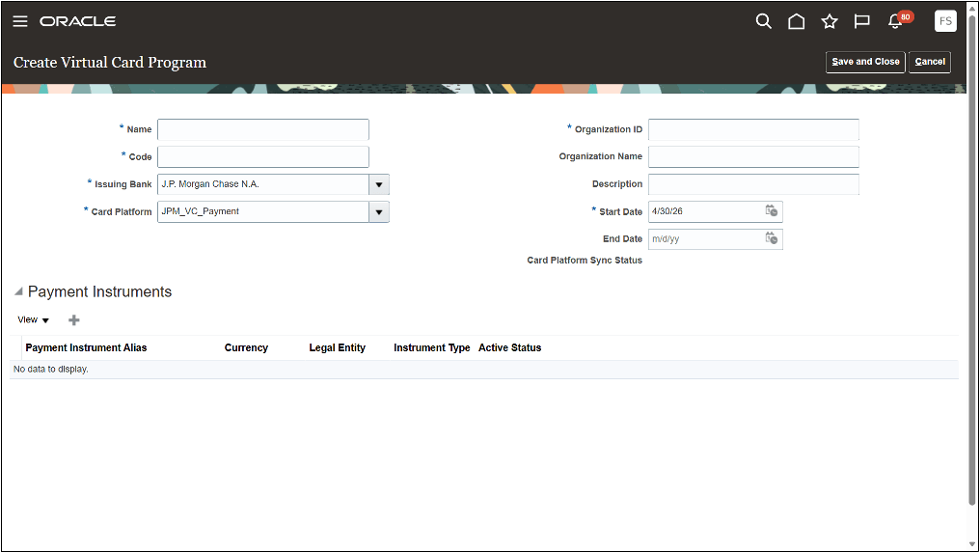Collapse the Payment Instruments section
Viewport: 980px width, 552px height.
18,291
